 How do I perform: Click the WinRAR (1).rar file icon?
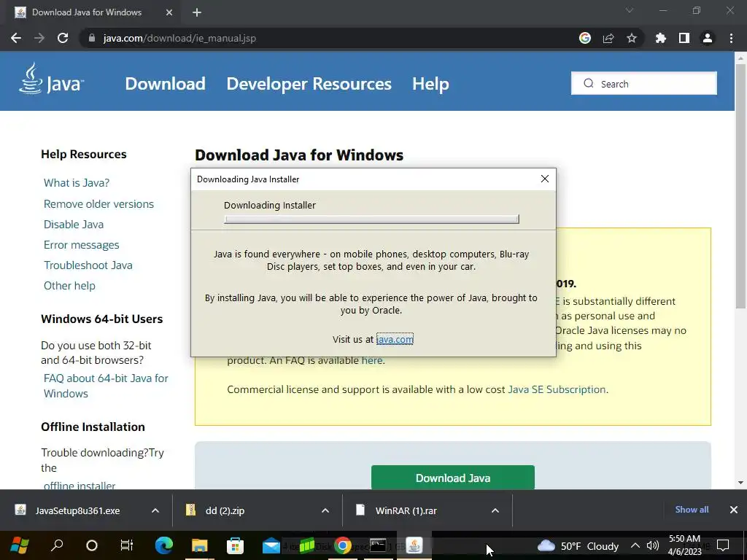tap(360, 510)
